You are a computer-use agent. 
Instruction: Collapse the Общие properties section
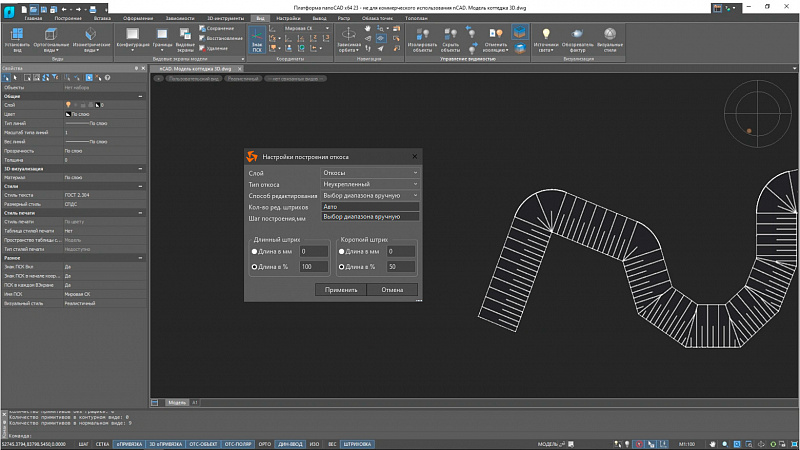pos(140,96)
